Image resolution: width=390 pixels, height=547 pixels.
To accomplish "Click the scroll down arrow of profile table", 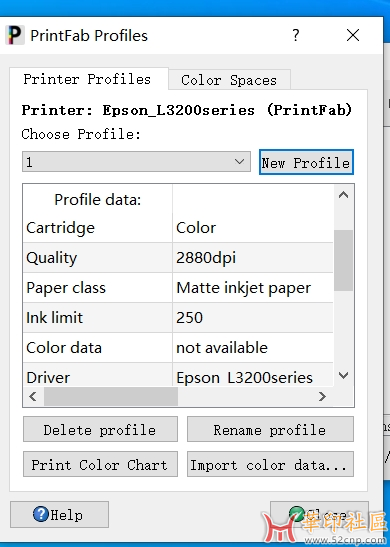I will coord(343,375).
